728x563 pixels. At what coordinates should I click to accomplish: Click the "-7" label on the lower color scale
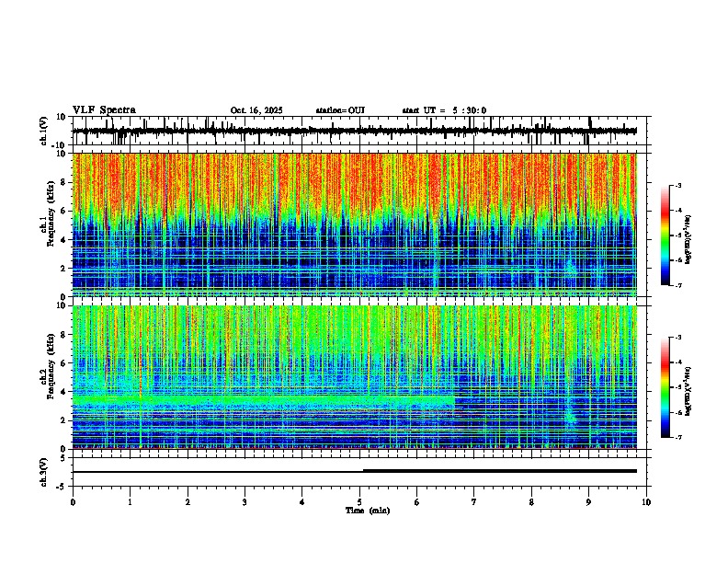pyautogui.click(x=677, y=437)
